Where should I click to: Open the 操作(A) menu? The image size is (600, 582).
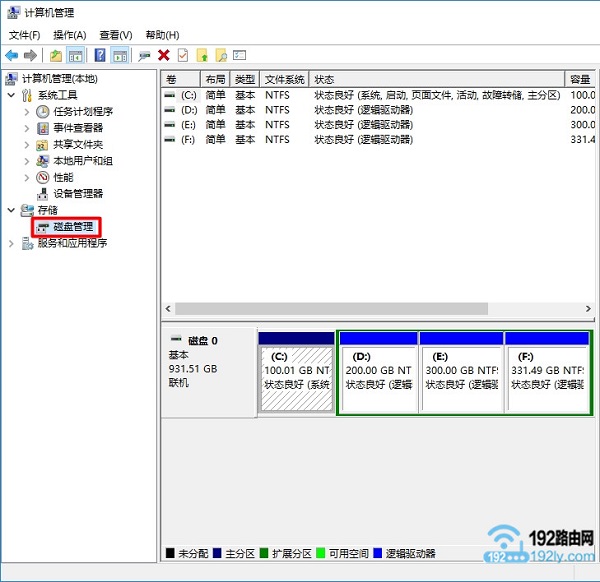[x=69, y=35]
